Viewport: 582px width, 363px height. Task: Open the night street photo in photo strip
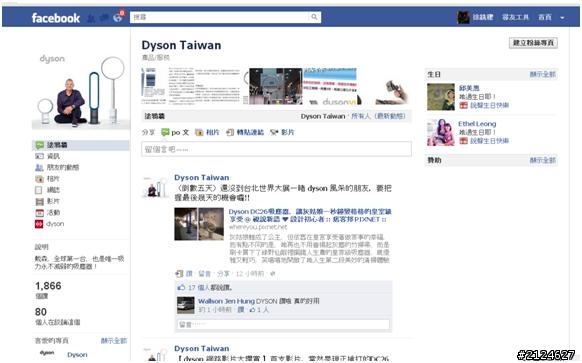click(x=275, y=86)
